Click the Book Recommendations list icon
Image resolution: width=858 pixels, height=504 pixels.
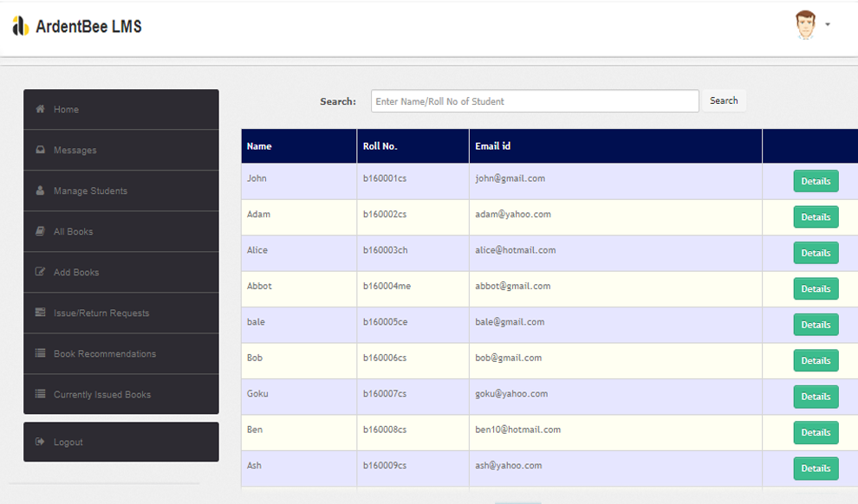pos(40,353)
